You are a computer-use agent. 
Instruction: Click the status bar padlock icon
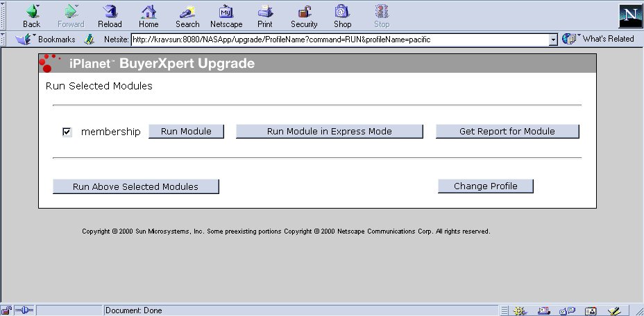click(6, 310)
